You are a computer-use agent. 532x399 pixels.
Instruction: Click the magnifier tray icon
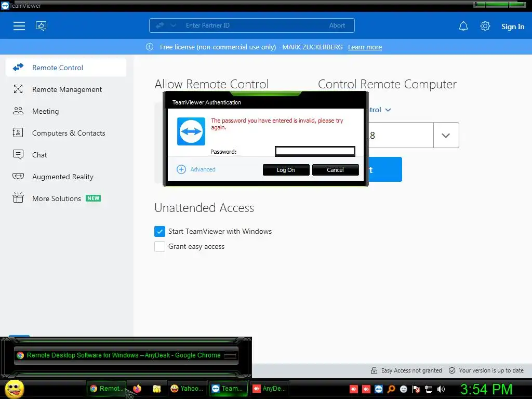391,389
